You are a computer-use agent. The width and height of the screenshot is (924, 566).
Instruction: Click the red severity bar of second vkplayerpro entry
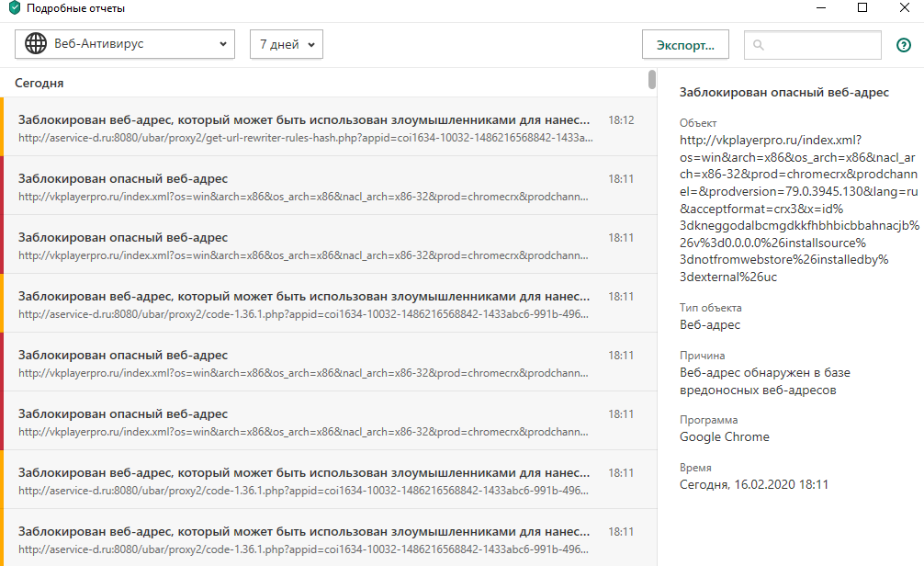(2, 245)
